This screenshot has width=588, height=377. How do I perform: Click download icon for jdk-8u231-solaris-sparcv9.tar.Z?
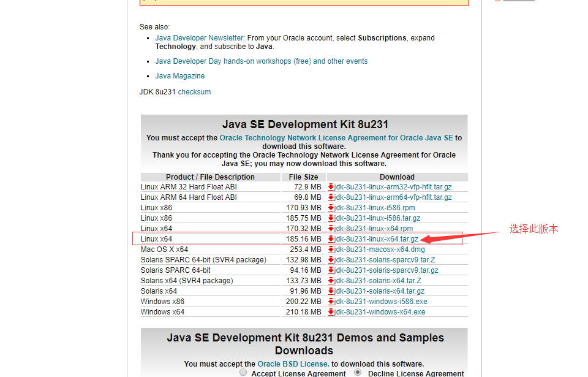330,259
